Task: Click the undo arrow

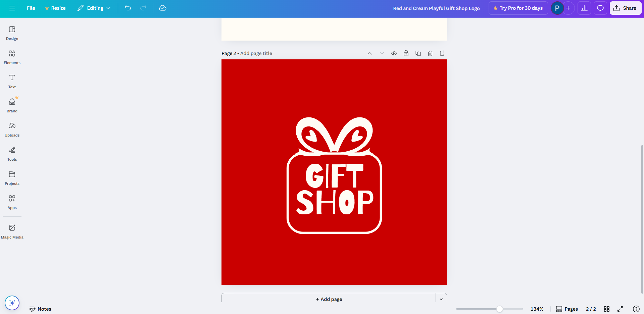Action: tap(128, 8)
